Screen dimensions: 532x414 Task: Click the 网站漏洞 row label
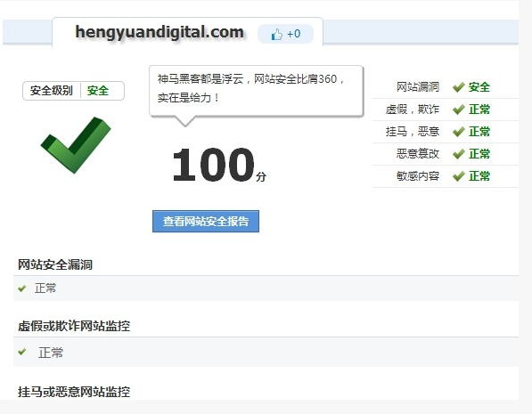tap(418, 87)
